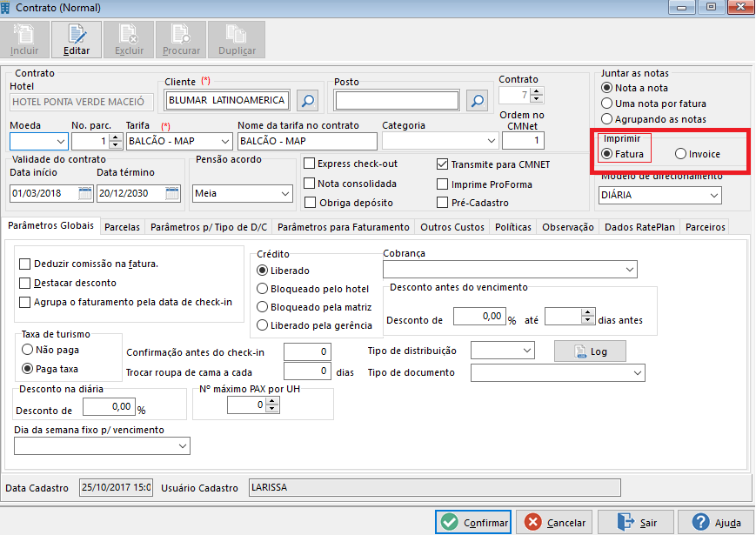
Task: Switch to Parcelas tab
Action: pos(122,227)
